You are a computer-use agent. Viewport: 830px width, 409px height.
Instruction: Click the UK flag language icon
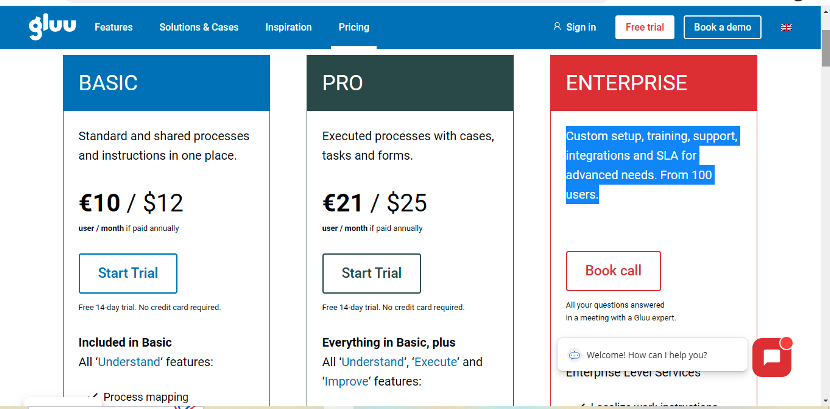[786, 28]
